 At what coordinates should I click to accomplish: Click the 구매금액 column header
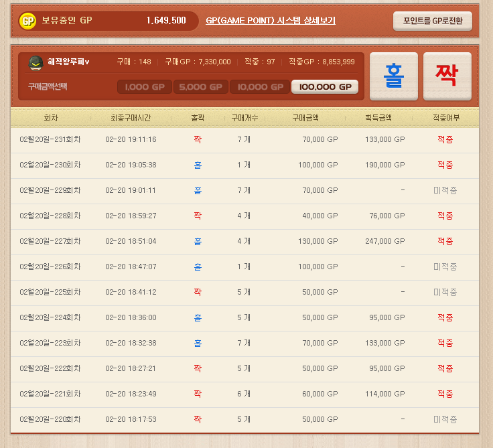[305, 118]
